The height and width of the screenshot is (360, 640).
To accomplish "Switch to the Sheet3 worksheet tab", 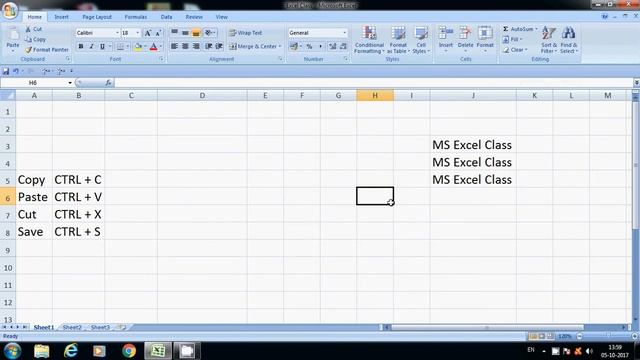I will pos(100,327).
